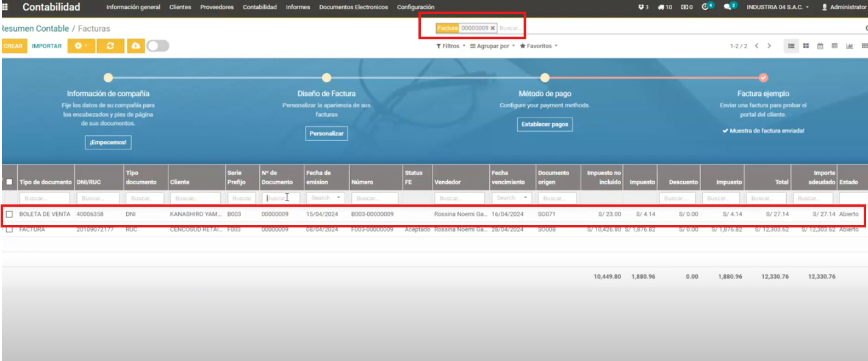Toggle the switch next to the cloud button
The height and width of the screenshot is (361, 868).
[157, 46]
